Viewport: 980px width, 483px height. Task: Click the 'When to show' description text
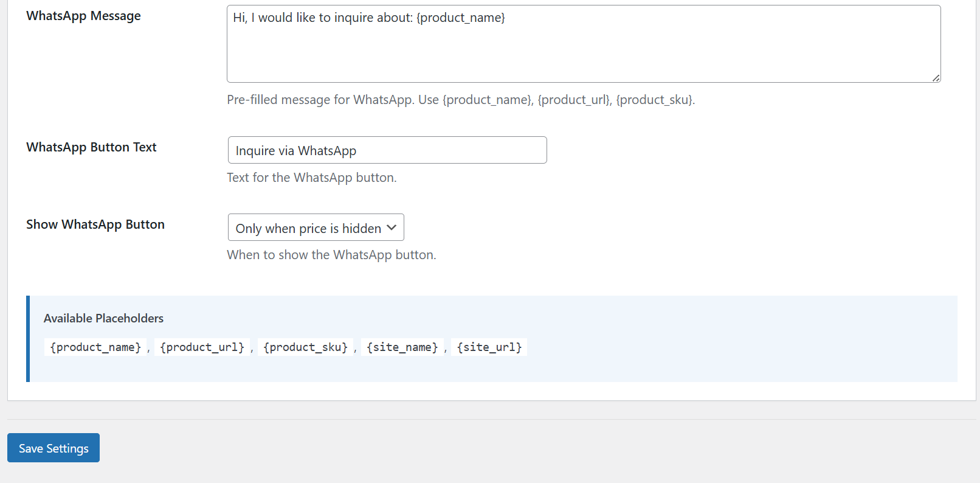point(331,254)
